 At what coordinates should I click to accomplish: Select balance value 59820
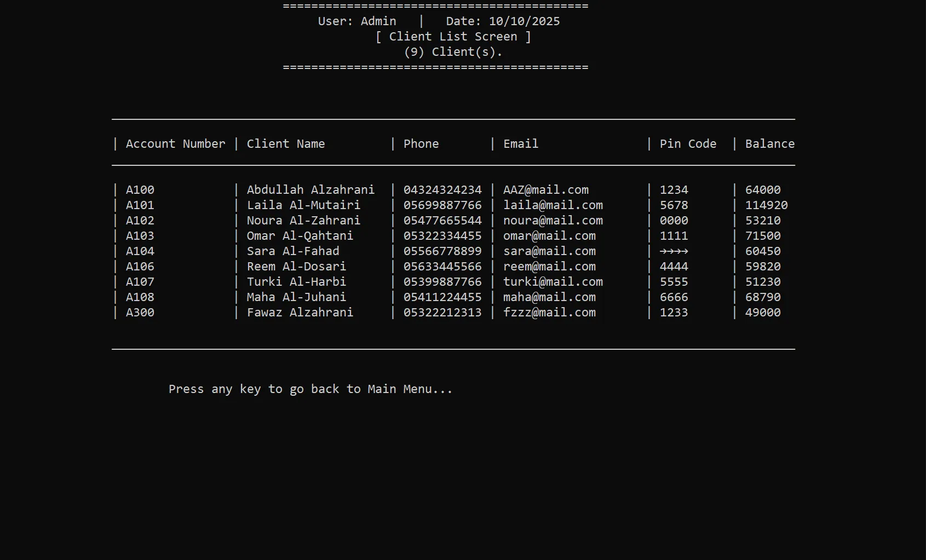click(762, 267)
